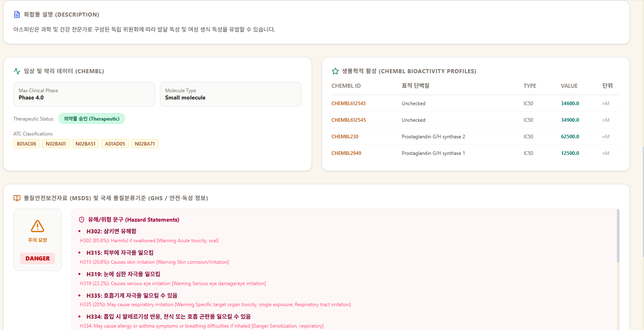Click the value 12500.0
Viewport: 644px width, 330px height.
coord(570,153)
